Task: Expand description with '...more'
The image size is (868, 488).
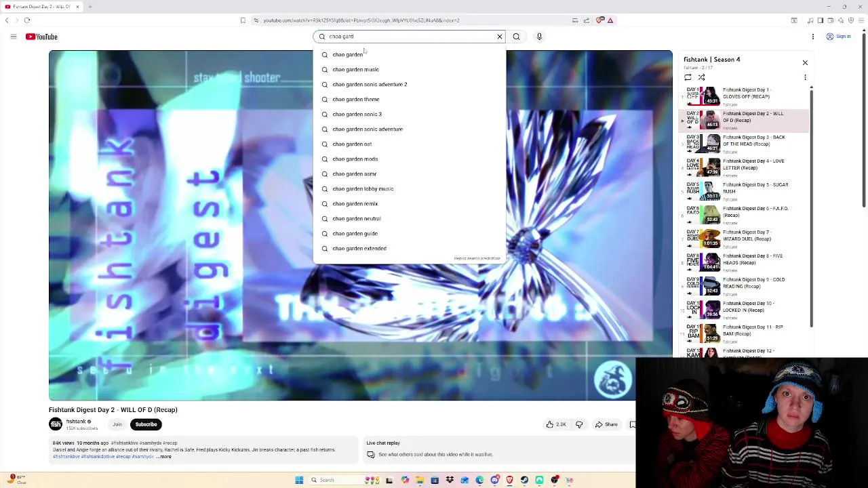Action: 164,457
